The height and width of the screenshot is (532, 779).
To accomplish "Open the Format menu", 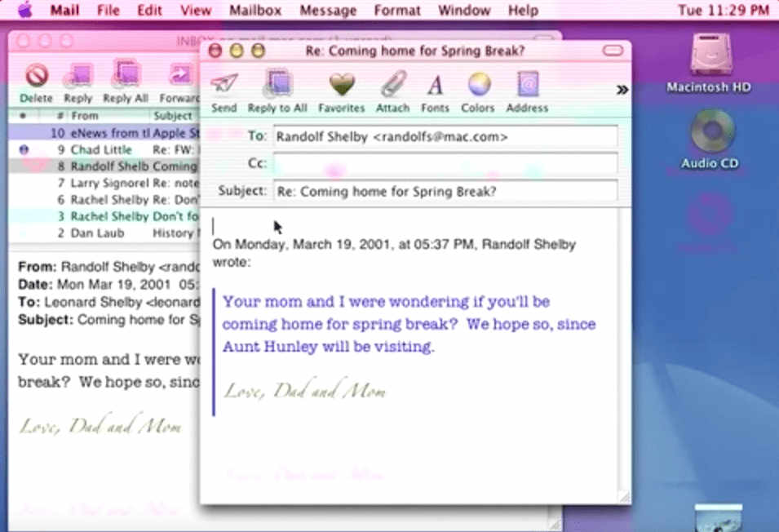I will 397,11.
